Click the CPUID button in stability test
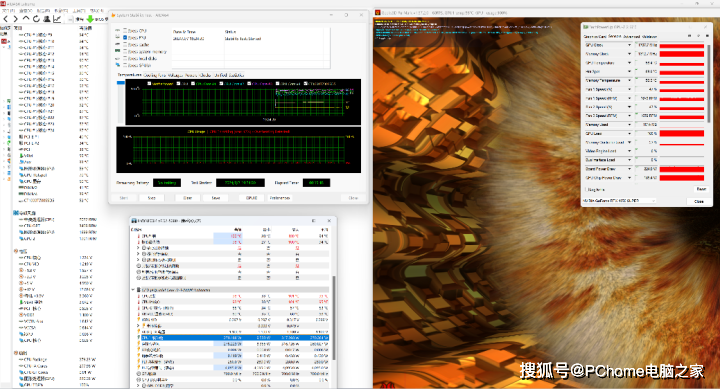 [251, 198]
